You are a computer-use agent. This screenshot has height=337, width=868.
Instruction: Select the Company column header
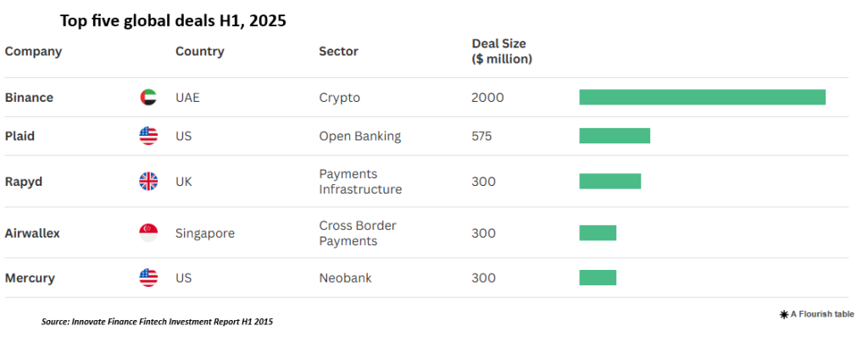33,52
